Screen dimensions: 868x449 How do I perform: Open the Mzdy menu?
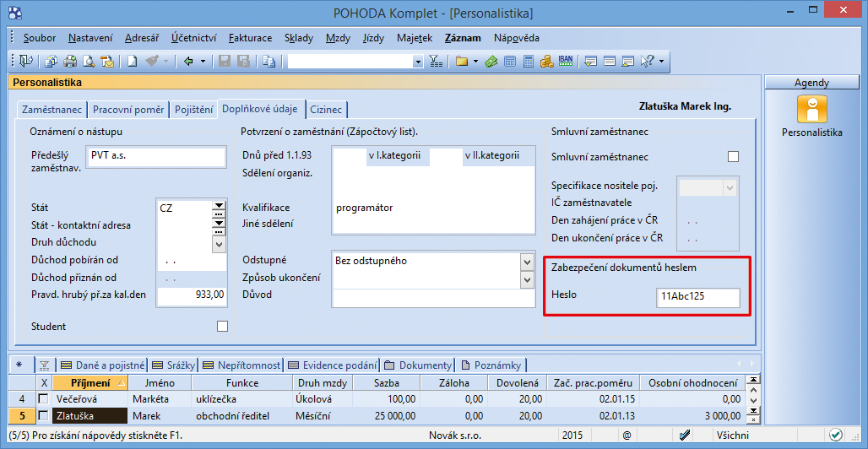click(338, 38)
